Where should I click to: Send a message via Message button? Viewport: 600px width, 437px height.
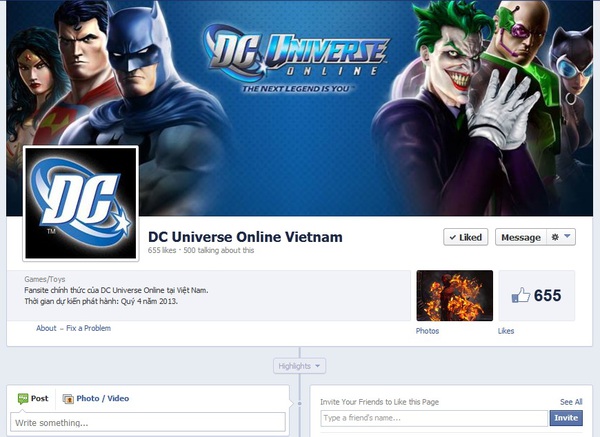pyautogui.click(x=521, y=237)
